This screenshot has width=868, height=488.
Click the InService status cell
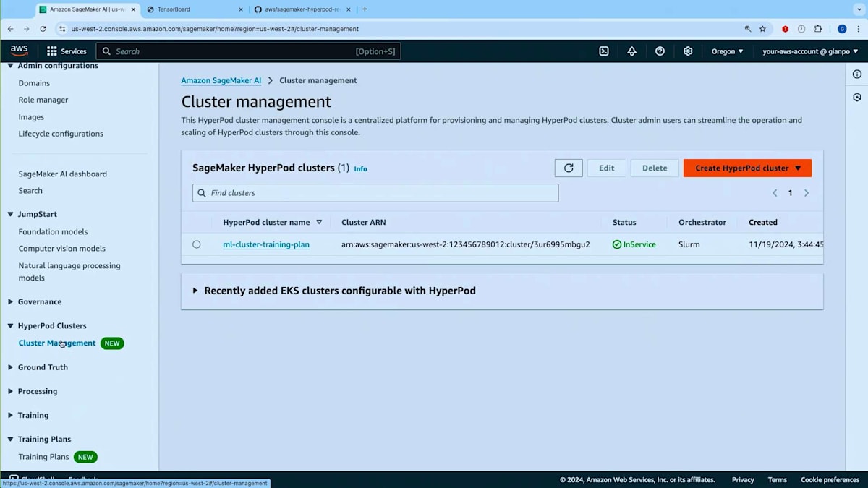coord(634,244)
